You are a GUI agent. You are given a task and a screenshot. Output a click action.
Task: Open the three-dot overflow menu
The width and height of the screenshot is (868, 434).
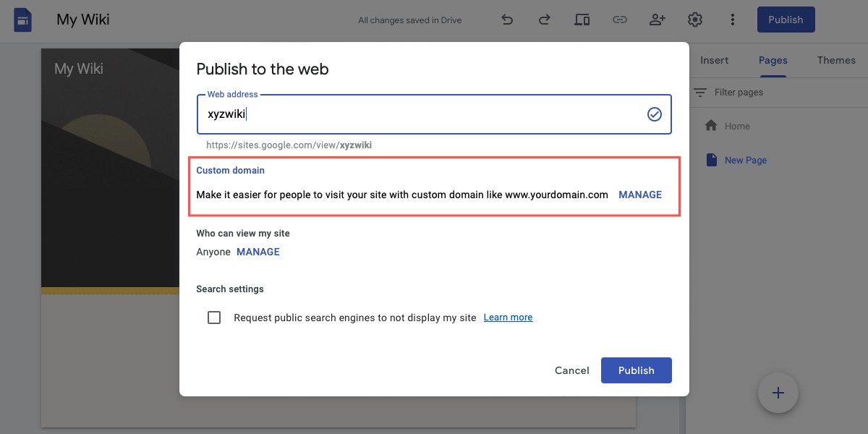[733, 20]
